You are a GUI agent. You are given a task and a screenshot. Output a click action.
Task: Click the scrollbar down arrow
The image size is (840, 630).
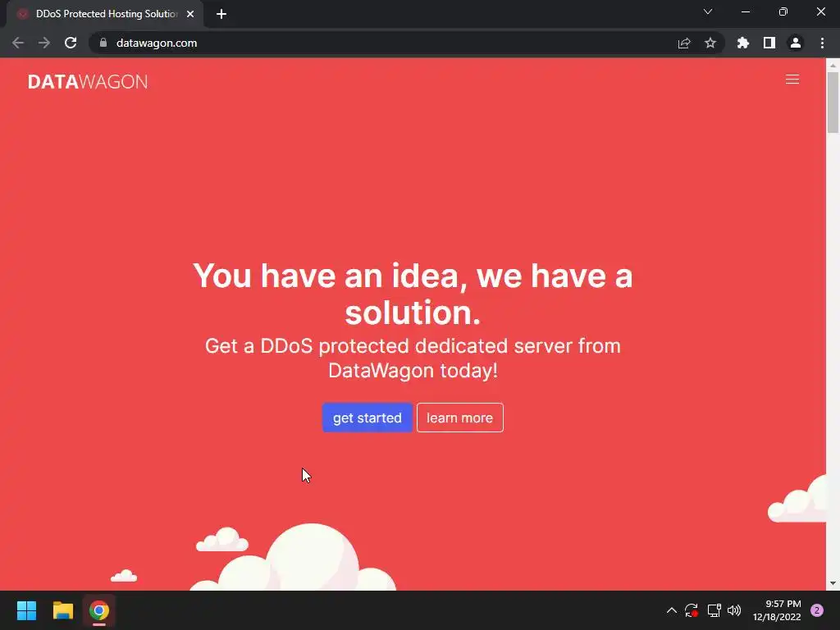tap(833, 583)
